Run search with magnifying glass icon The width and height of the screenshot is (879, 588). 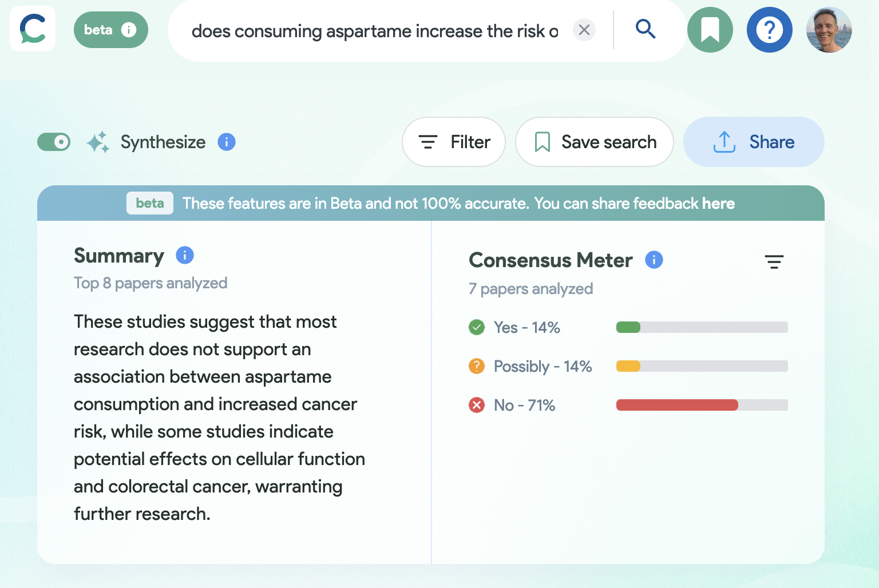click(x=646, y=29)
